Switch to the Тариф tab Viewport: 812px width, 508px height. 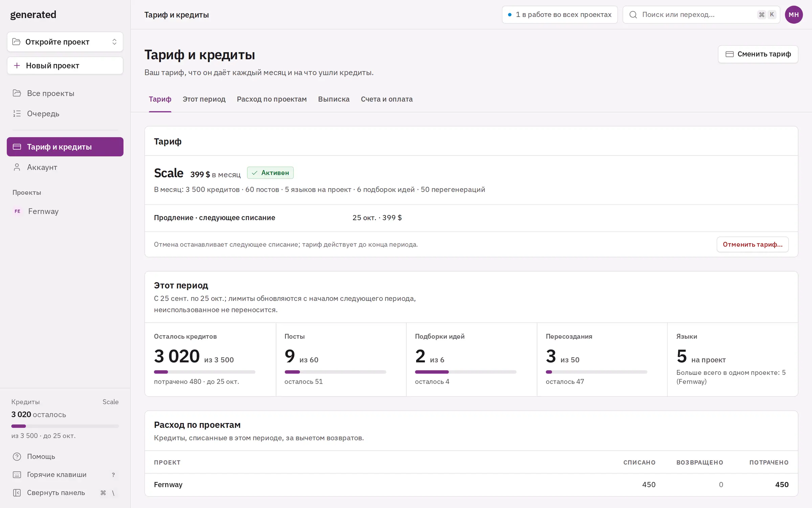160,99
